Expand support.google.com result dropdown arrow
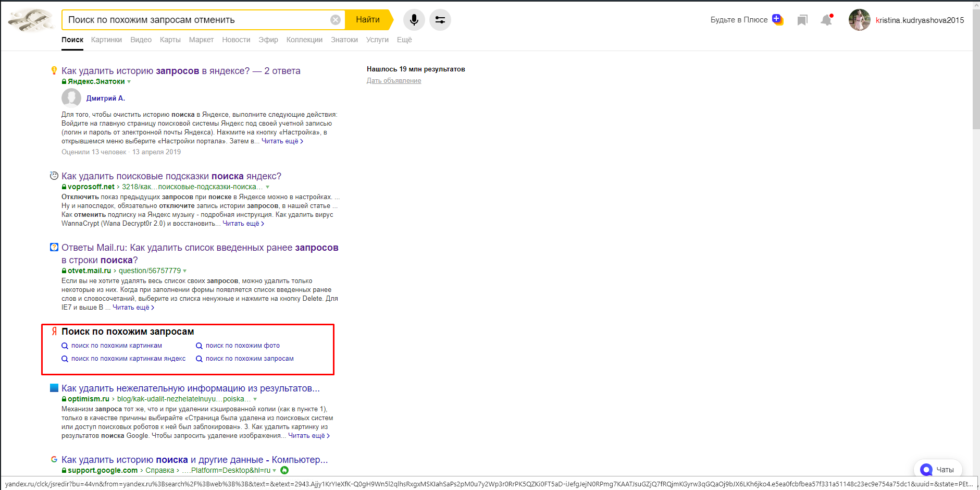Screen dimensions: 980x490 pos(275,471)
